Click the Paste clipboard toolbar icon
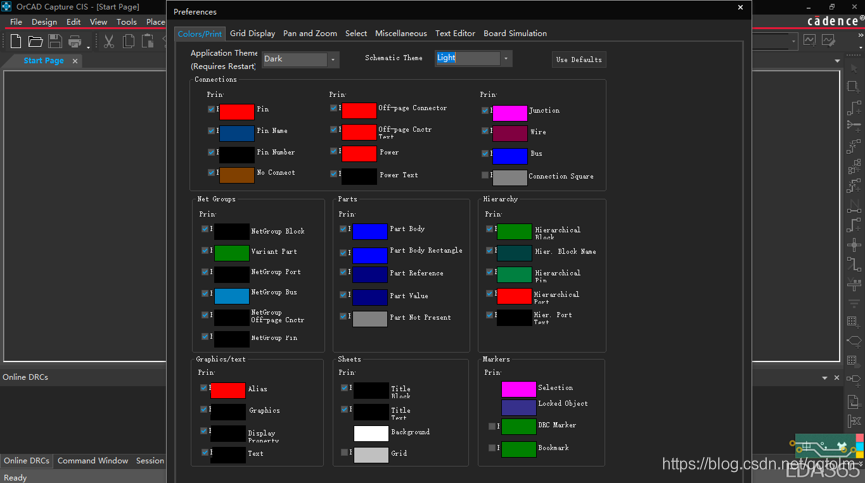The image size is (865, 483). (148, 41)
